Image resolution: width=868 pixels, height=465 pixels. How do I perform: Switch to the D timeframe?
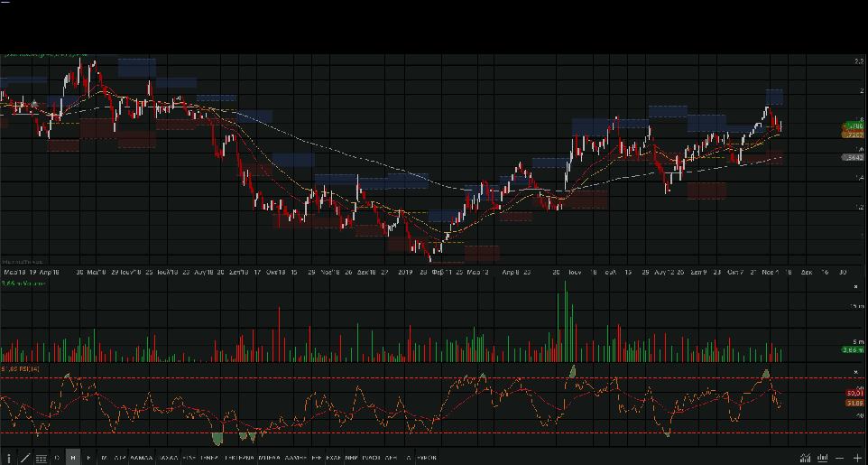click(57, 458)
